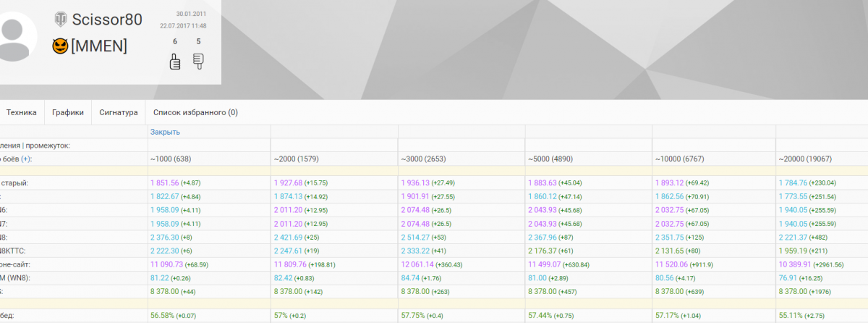Click the World of Tanks logo icon
868x323 pixels.
click(60, 20)
